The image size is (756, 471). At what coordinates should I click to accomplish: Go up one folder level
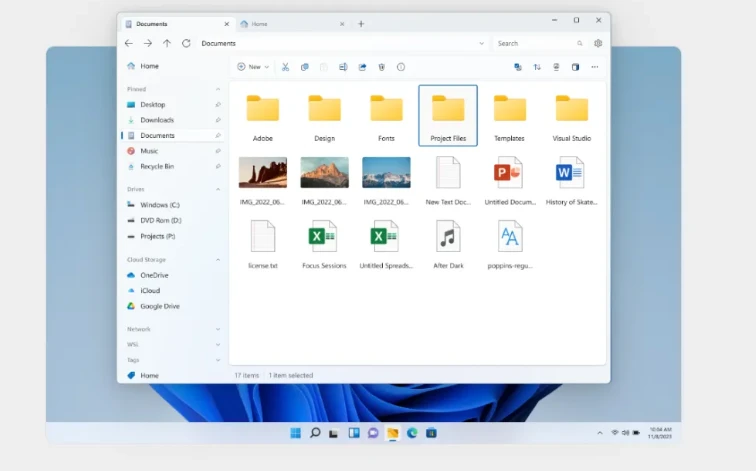167,43
